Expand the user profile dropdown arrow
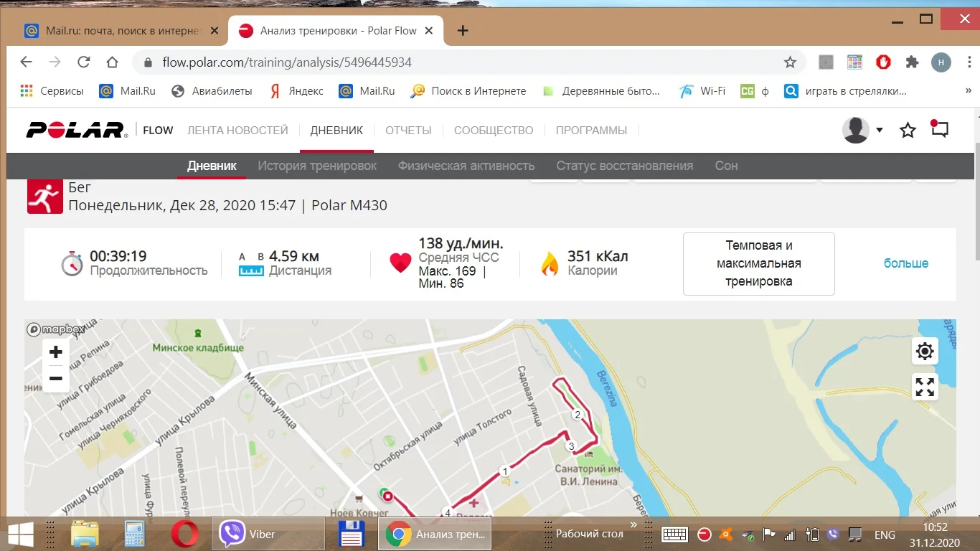The height and width of the screenshot is (551, 980). tap(880, 131)
